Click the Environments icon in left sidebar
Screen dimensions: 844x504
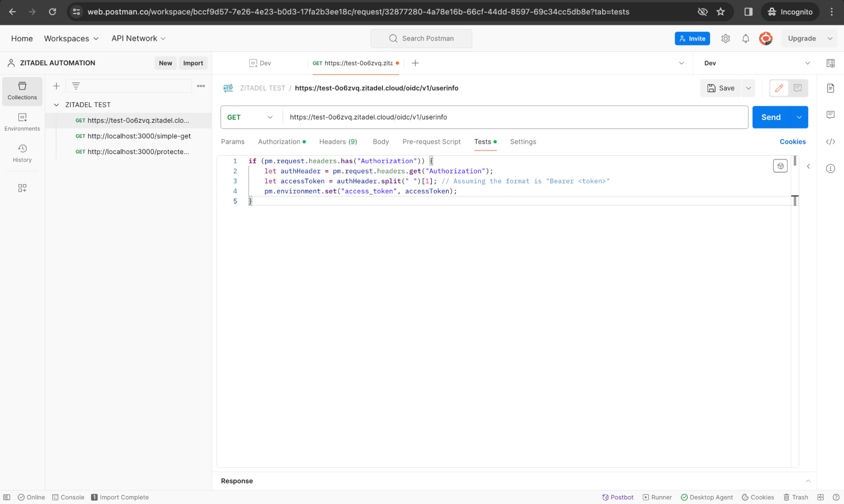pyautogui.click(x=22, y=122)
